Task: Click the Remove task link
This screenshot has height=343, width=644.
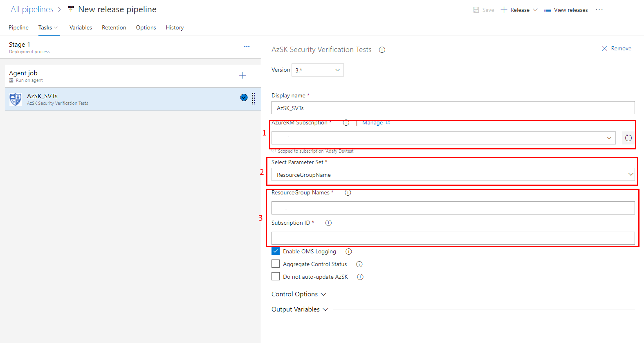Action: 617,48
